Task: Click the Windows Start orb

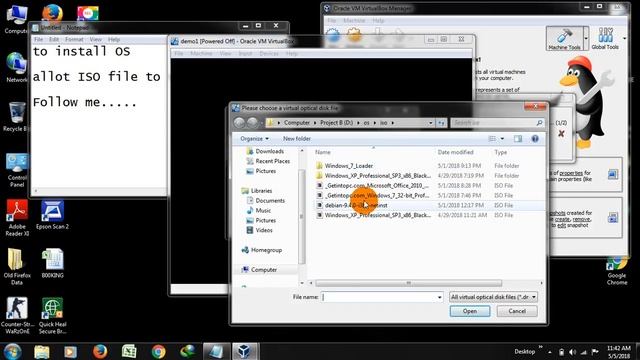Action: click(x=12, y=351)
